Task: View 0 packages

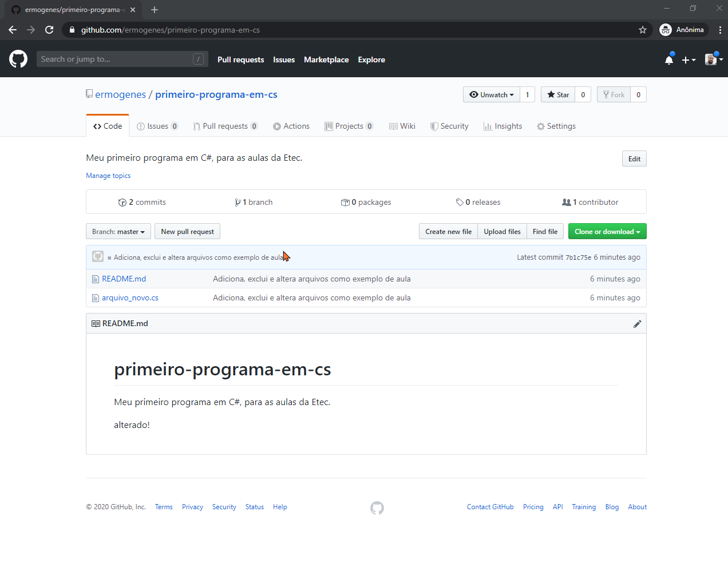Action: pyautogui.click(x=366, y=202)
